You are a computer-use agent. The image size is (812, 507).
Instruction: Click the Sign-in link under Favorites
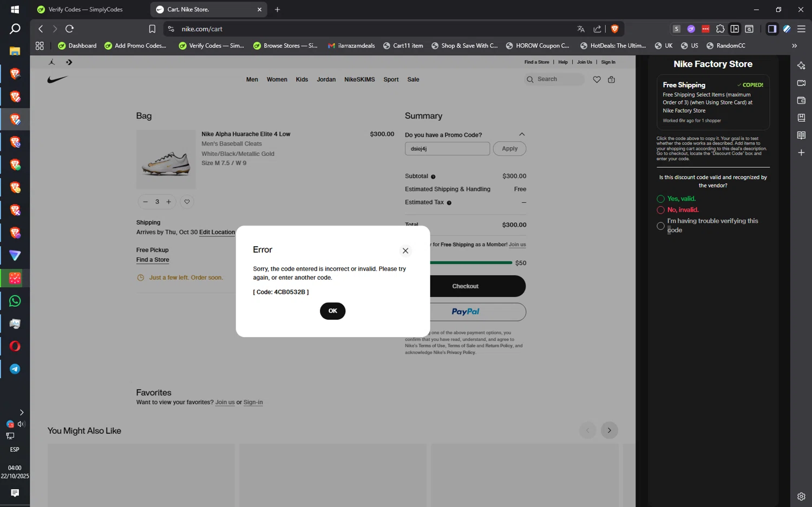(x=253, y=403)
